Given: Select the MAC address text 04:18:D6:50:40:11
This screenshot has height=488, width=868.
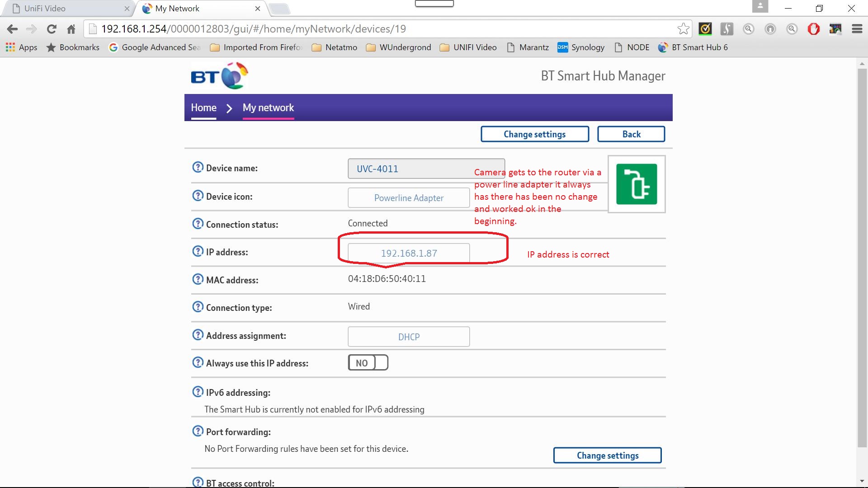Looking at the screenshot, I should pyautogui.click(x=387, y=279).
